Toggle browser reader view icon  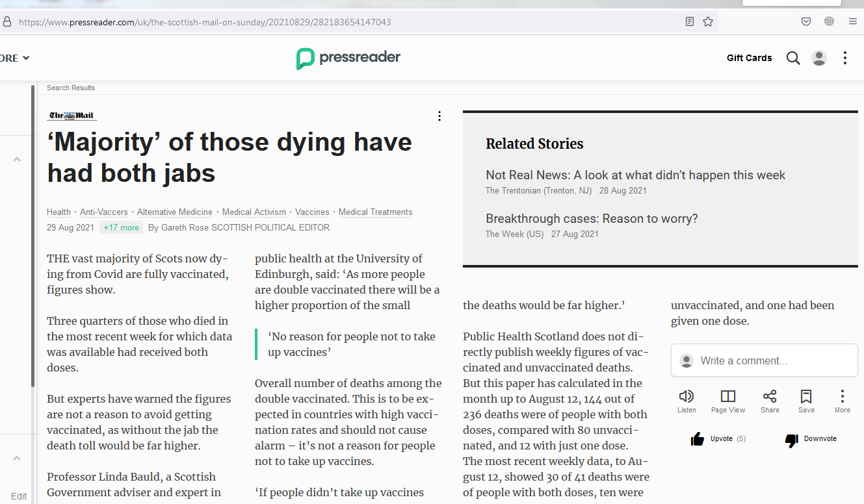click(x=690, y=21)
